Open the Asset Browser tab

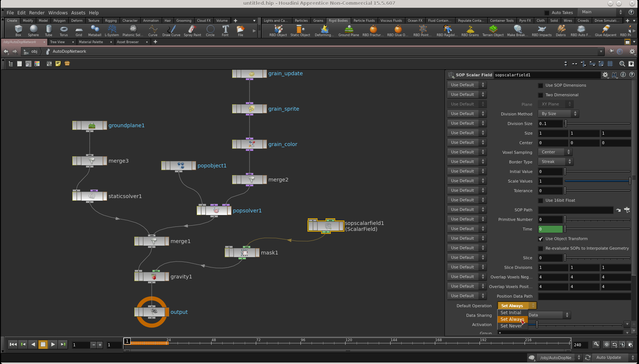coord(128,42)
